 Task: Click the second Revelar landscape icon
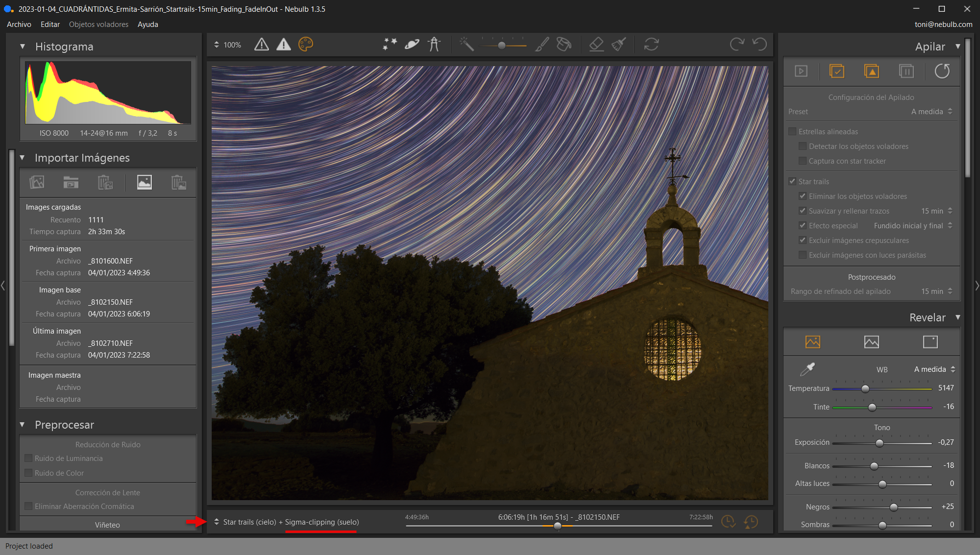[x=872, y=341]
